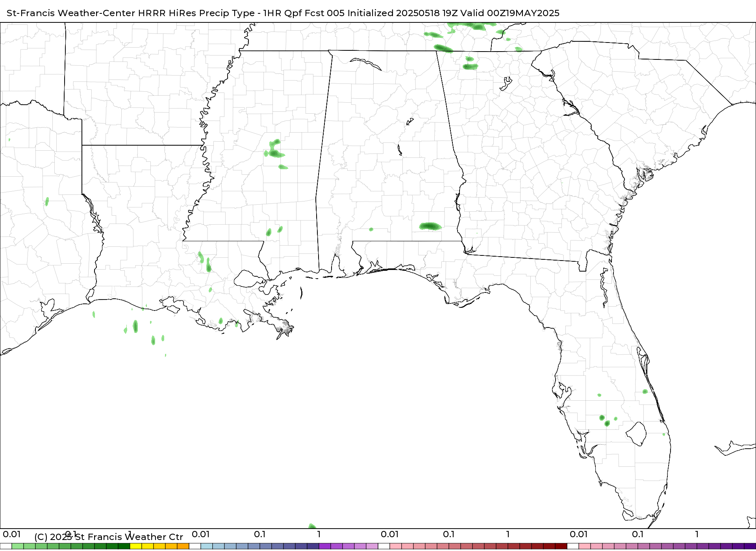This screenshot has height=551, width=756.
Task: Click the '0.1' label above the blue scale
Action: (x=260, y=534)
